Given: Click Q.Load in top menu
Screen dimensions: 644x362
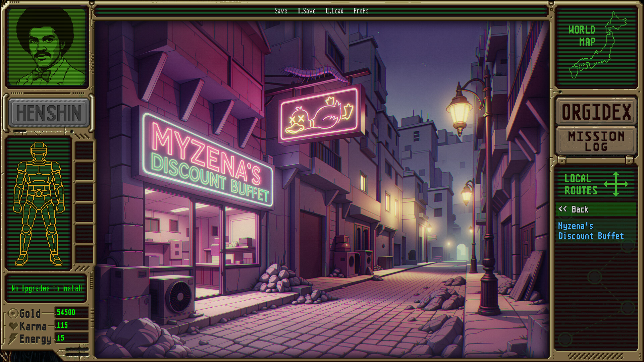Looking at the screenshot, I should coord(334,11).
